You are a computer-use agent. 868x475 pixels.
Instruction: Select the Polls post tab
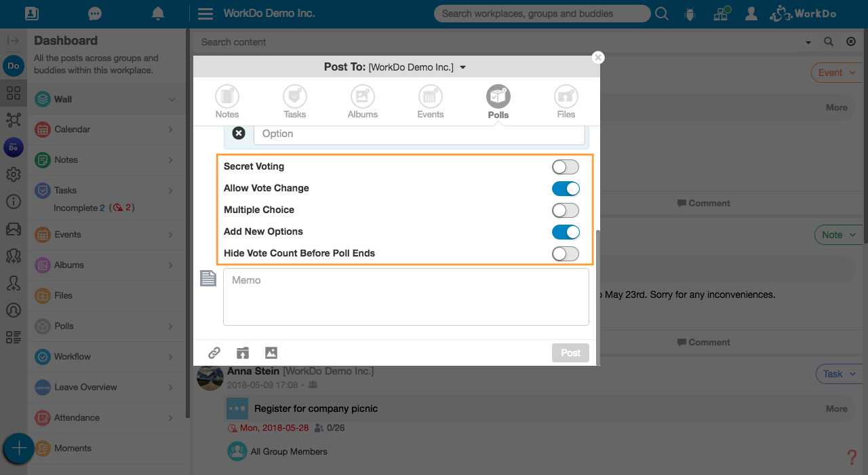pos(498,102)
